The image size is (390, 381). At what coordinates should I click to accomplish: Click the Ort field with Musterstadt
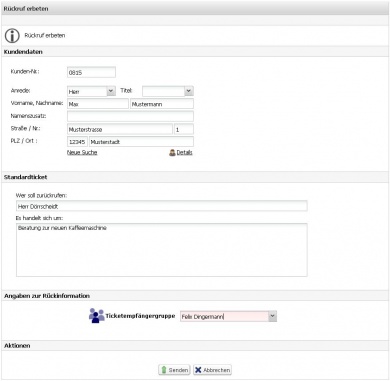pos(141,142)
